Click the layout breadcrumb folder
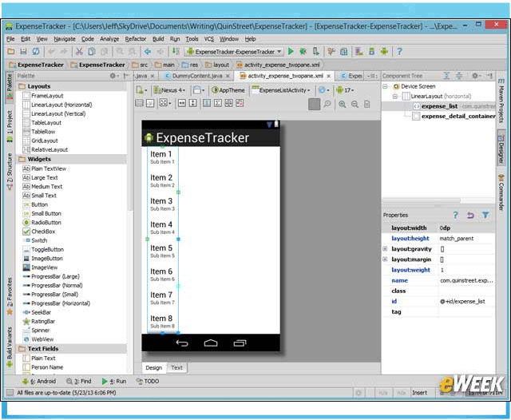Screen dimensions: 511x420 pyautogui.click(x=217, y=65)
